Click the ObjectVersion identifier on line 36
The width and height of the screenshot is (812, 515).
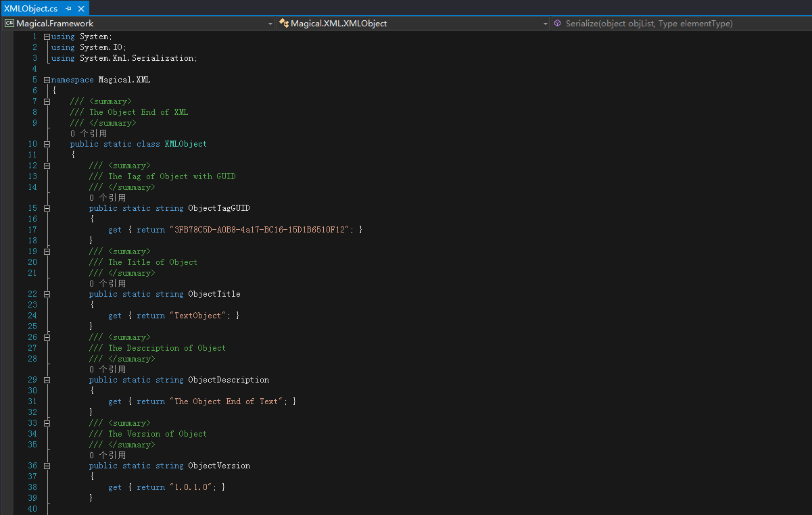(219, 466)
